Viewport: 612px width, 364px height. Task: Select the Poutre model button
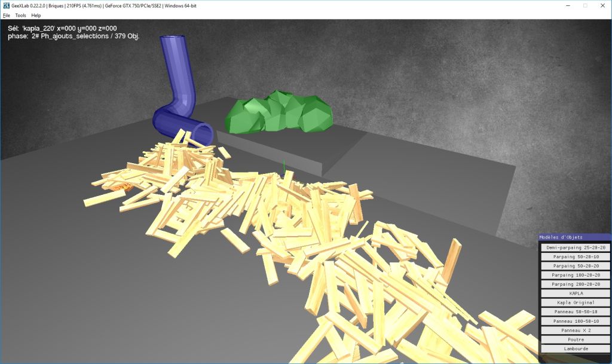(576, 339)
